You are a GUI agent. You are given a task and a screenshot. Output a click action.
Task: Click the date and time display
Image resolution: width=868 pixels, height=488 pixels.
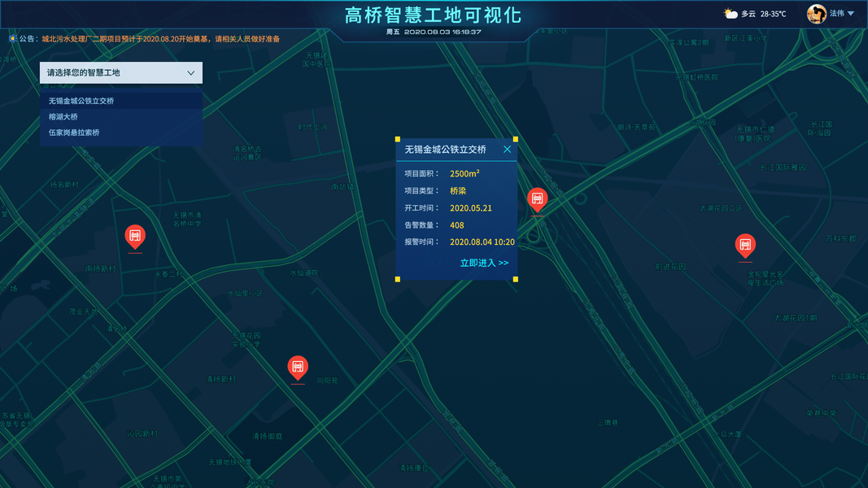[434, 32]
